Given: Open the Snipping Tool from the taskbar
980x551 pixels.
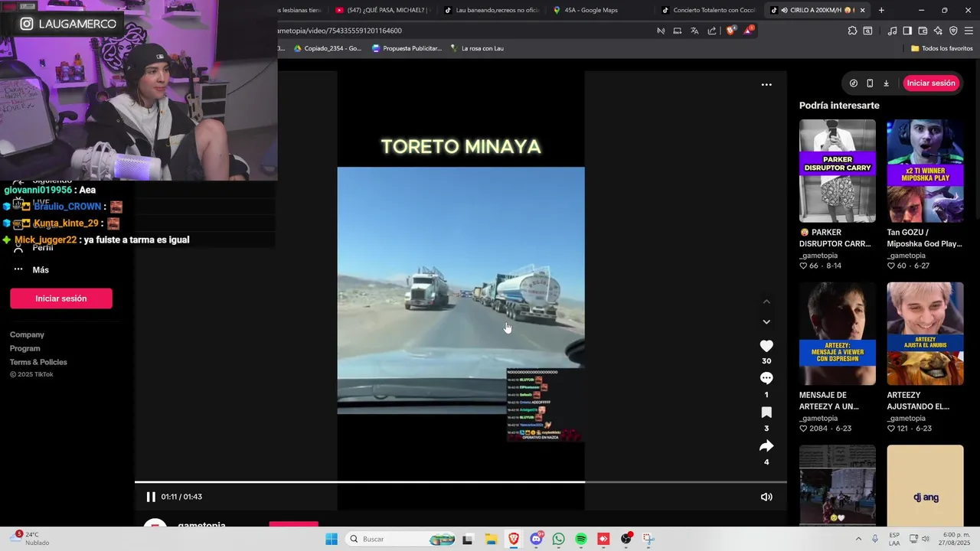Looking at the screenshot, I should [648, 539].
